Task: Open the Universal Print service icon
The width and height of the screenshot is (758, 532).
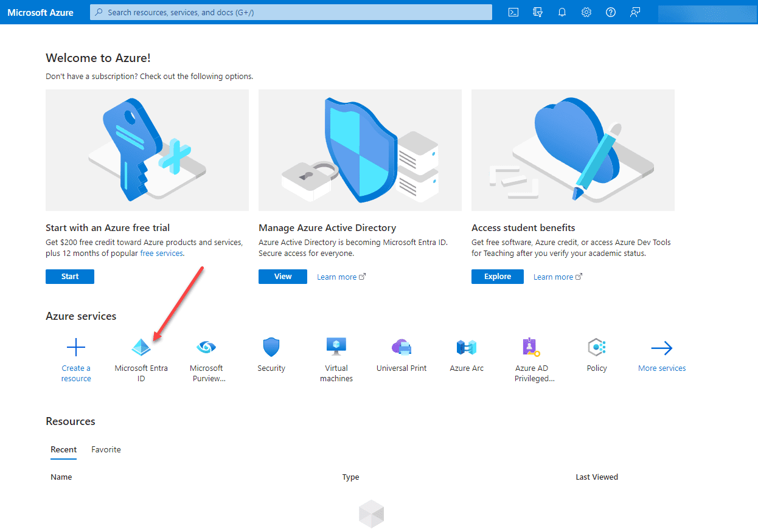Action: coord(402,348)
